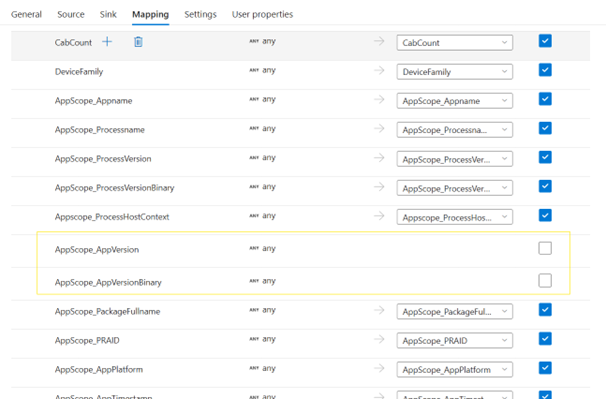Click the arrow icon in AppScope_PRAID row
The image size is (606, 399).
click(379, 339)
